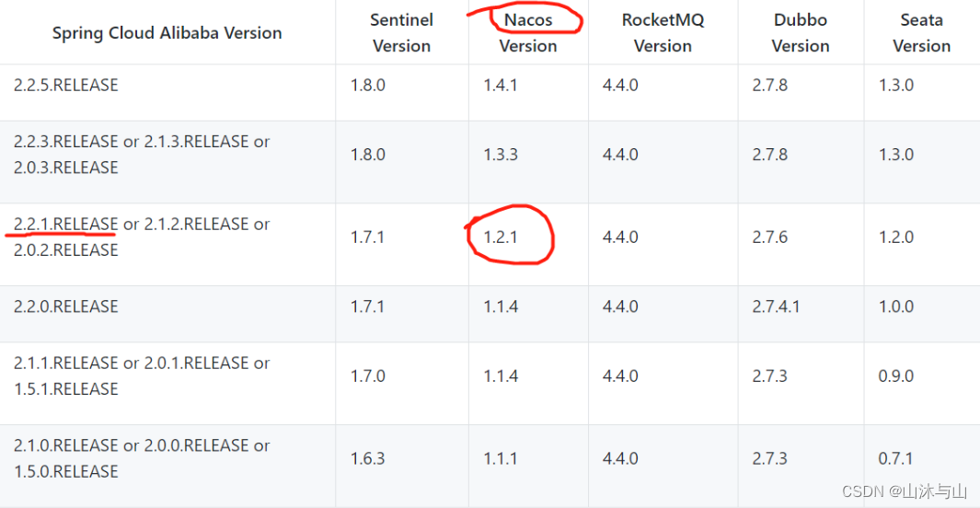Click Dubbo "2.7.8" in the 2.2.5.RELEASE row
This screenshot has height=508, width=980.
point(769,85)
